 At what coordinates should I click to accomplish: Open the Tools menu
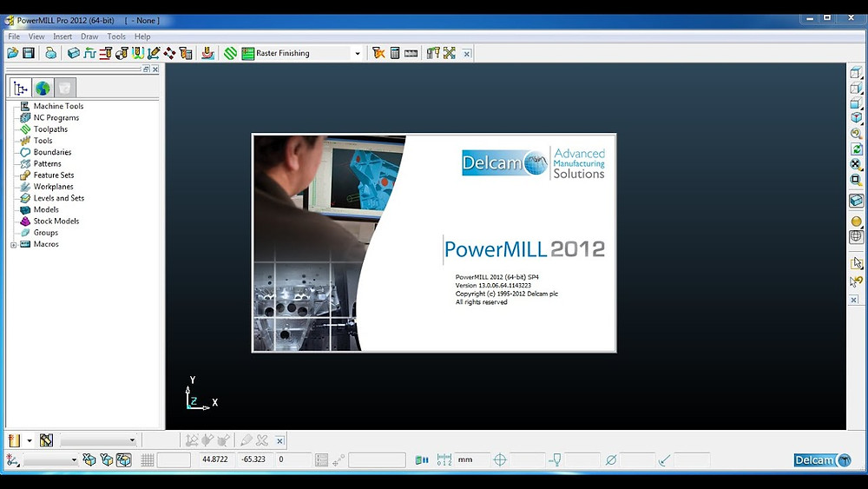coord(116,36)
